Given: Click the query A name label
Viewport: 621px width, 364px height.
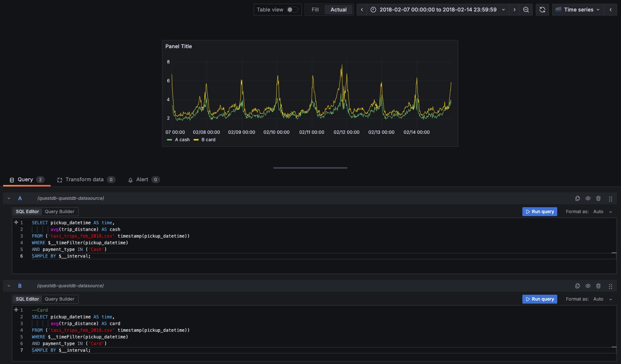Looking at the screenshot, I should (x=20, y=198).
